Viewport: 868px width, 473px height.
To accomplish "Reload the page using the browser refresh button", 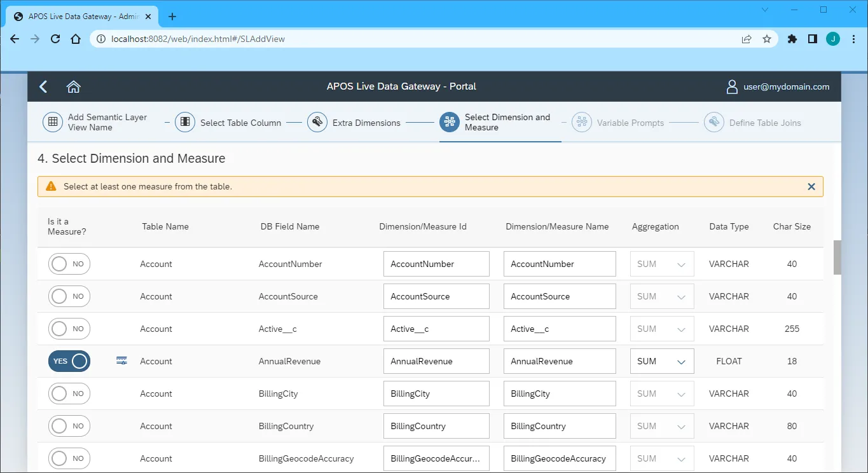I will [x=55, y=39].
